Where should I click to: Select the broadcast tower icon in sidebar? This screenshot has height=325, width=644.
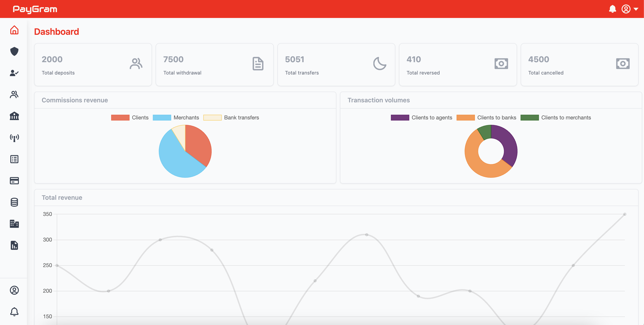click(x=14, y=138)
